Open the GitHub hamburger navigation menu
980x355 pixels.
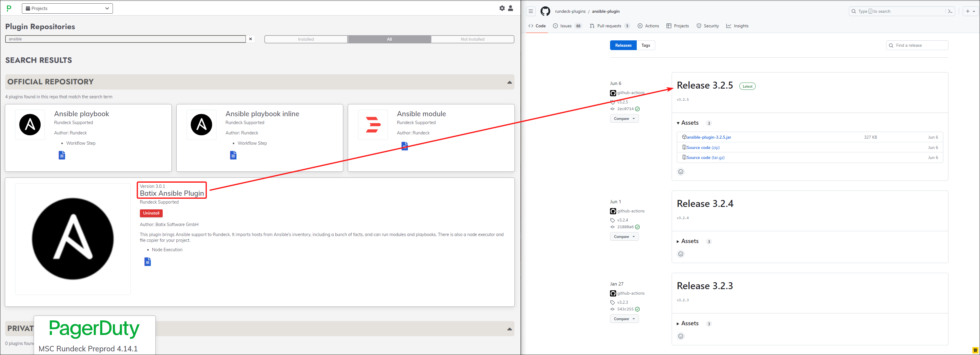coord(531,11)
